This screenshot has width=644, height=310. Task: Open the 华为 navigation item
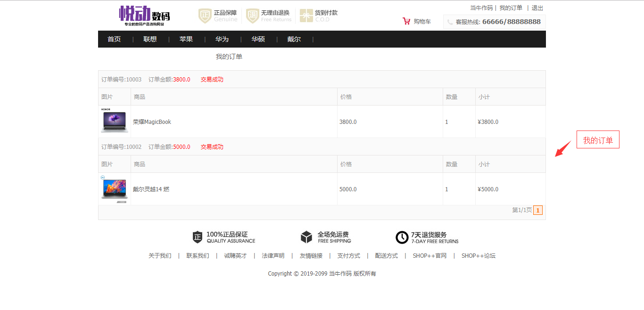(x=222, y=39)
